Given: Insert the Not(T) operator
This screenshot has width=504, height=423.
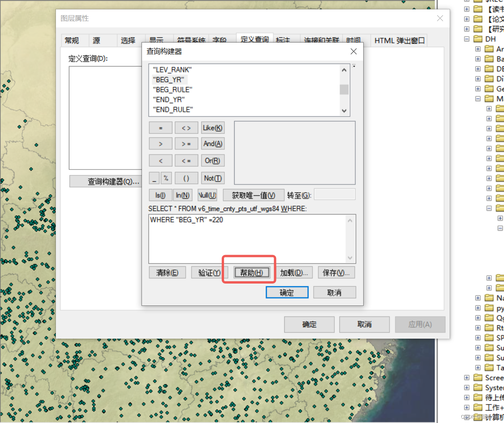Looking at the screenshot, I should tap(213, 178).
